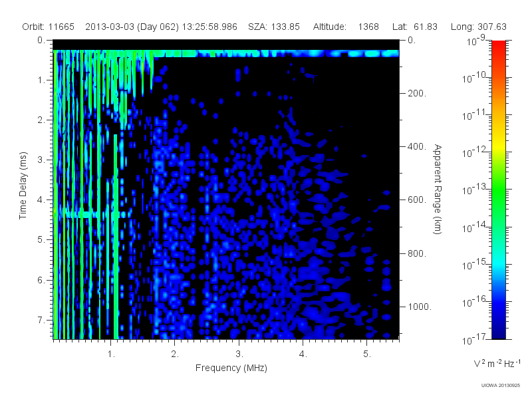Click the V² m⁻² Hz⁻¹ units label
Screen dimensions: 532x399
[x=497, y=363]
